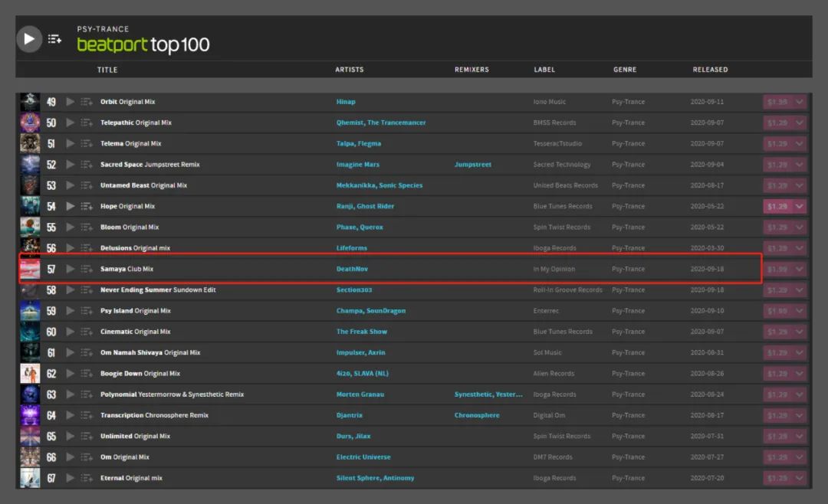Image resolution: width=828 pixels, height=504 pixels.
Task: Add whole chart to queue icon
Action: click(x=54, y=39)
